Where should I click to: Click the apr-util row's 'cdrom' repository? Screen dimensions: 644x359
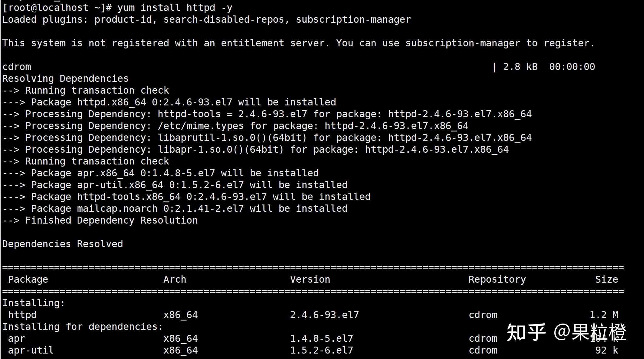[x=483, y=351]
